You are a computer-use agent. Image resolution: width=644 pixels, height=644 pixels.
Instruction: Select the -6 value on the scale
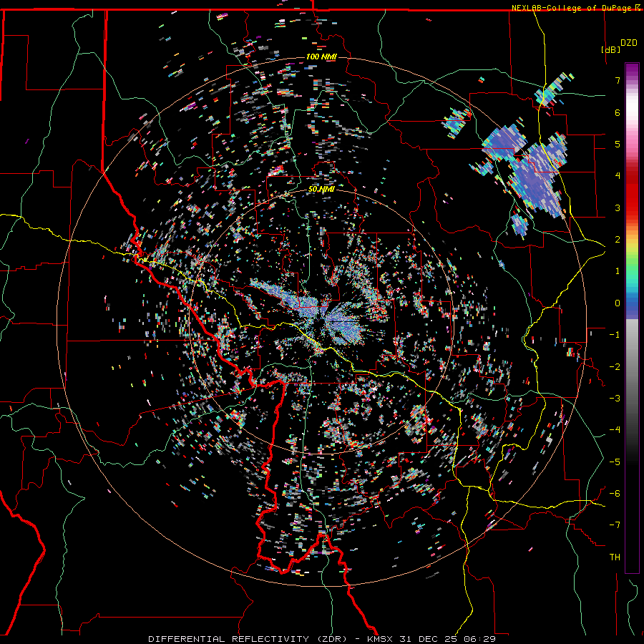(x=615, y=494)
